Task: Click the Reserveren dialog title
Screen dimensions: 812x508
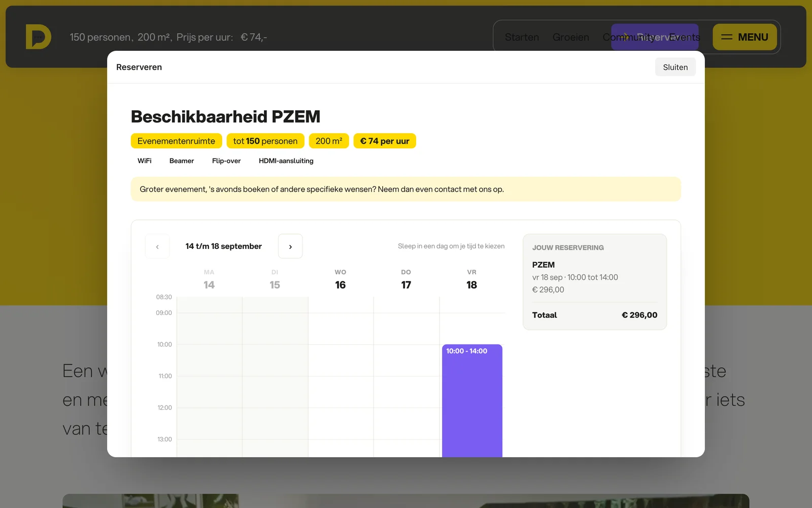Action: click(x=139, y=67)
